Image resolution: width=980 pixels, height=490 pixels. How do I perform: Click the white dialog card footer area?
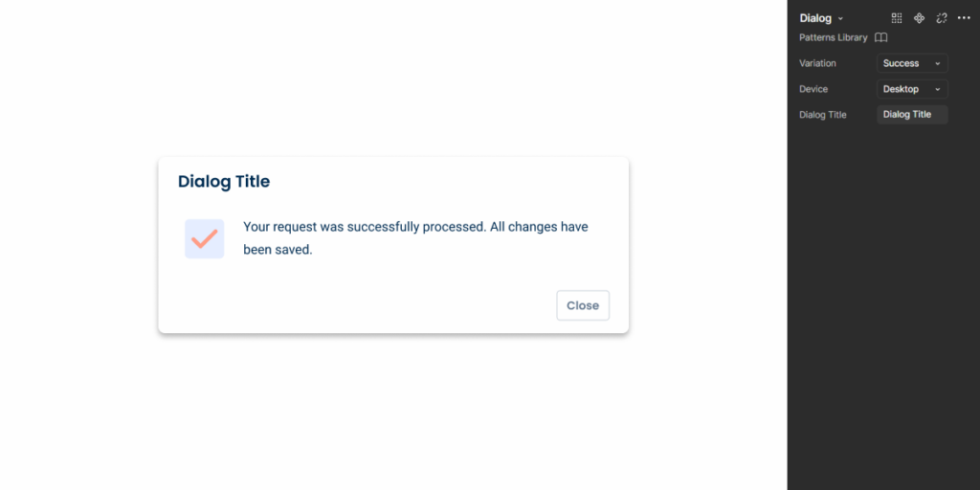click(356, 305)
